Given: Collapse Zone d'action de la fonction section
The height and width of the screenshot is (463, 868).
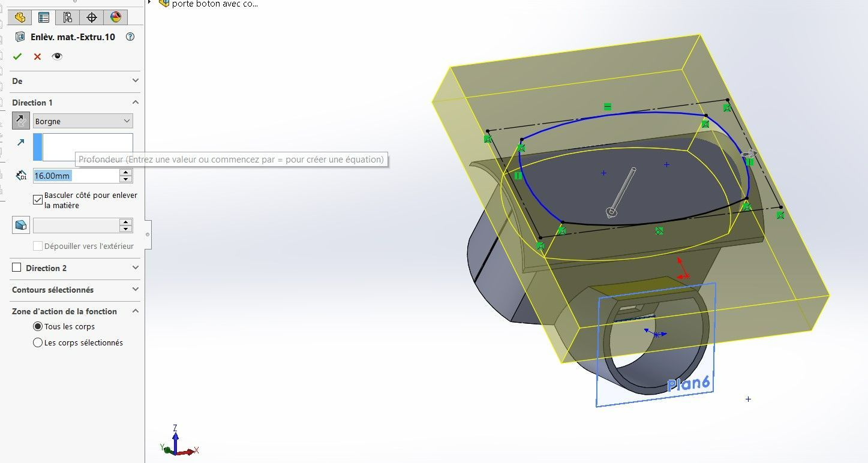Looking at the screenshot, I should pyautogui.click(x=136, y=311).
